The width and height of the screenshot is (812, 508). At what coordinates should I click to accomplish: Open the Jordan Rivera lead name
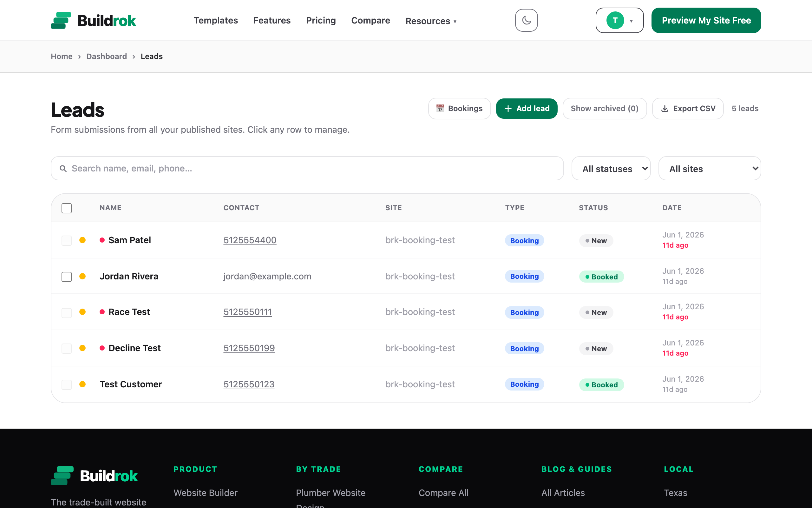click(129, 276)
